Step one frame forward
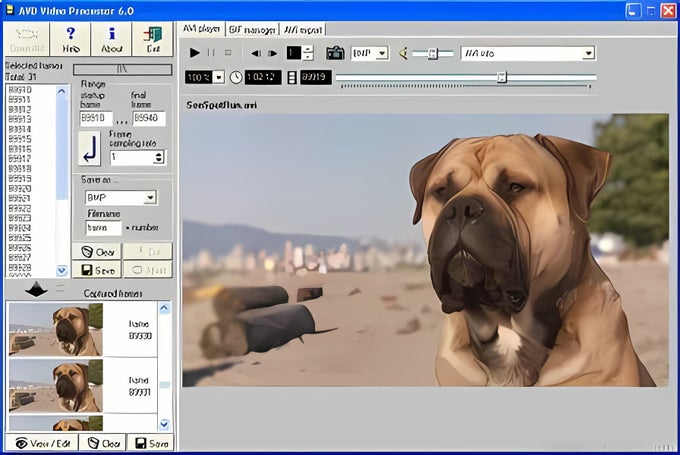The height and width of the screenshot is (455, 680). [272, 53]
